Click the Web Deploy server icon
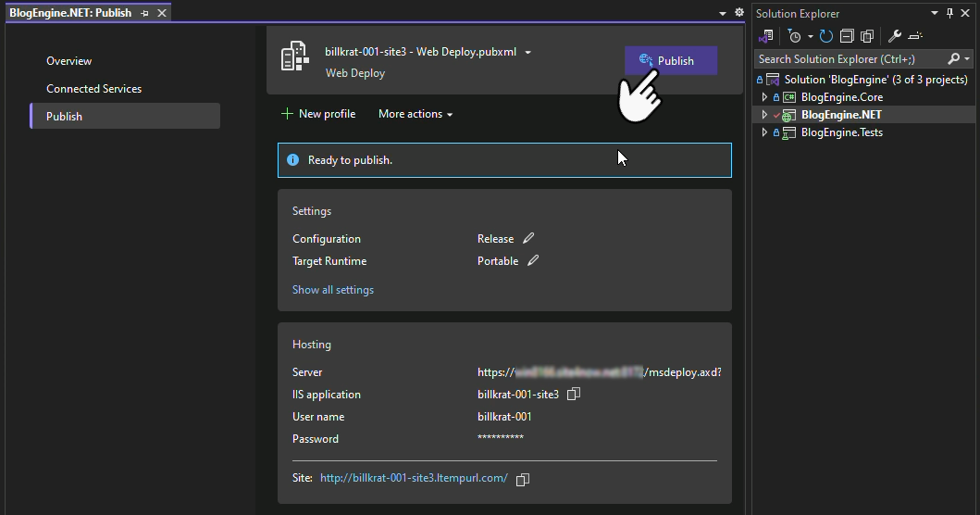 pos(295,57)
